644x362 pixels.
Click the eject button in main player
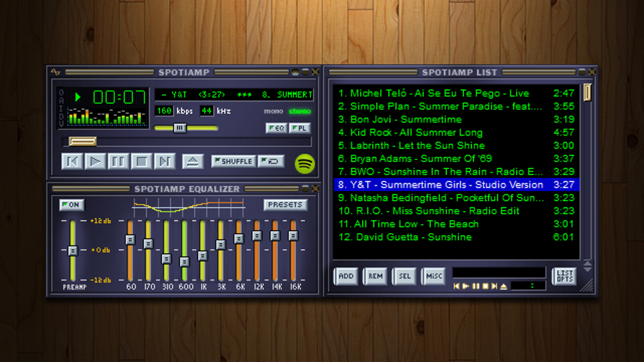click(193, 162)
